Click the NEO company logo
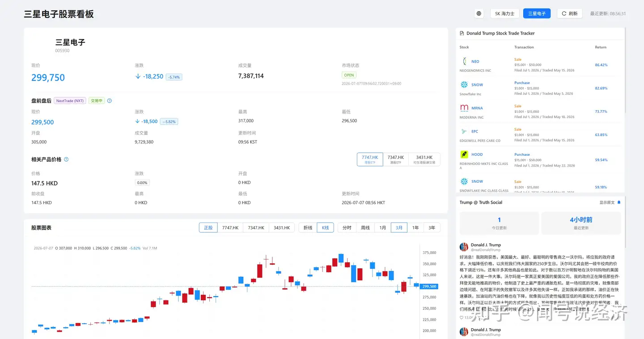Screen dimensions: 644x339 tap(464, 61)
